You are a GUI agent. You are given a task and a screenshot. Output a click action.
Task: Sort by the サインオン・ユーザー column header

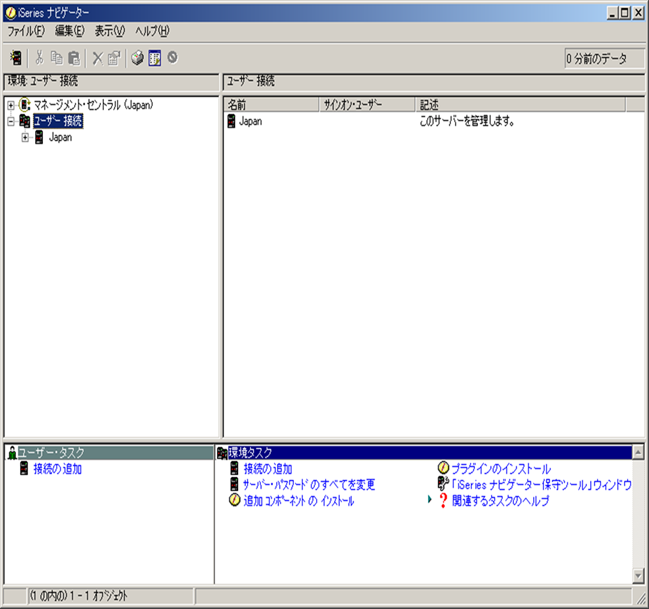pyautogui.click(x=367, y=105)
